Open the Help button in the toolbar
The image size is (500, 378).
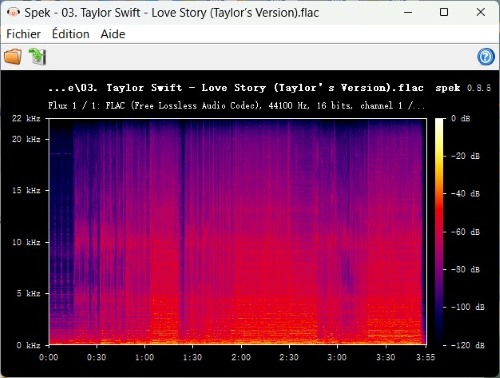tap(486, 57)
